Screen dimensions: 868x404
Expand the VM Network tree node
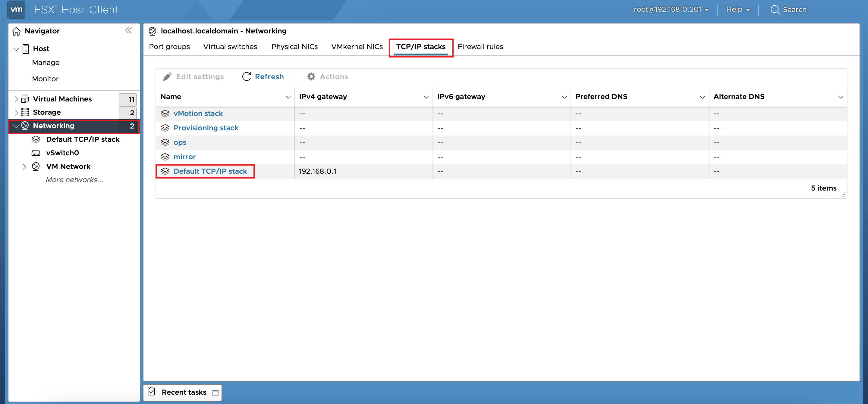click(x=24, y=167)
